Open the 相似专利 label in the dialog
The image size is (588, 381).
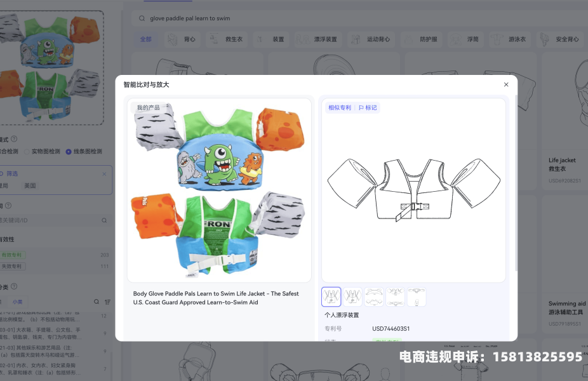pyautogui.click(x=339, y=107)
